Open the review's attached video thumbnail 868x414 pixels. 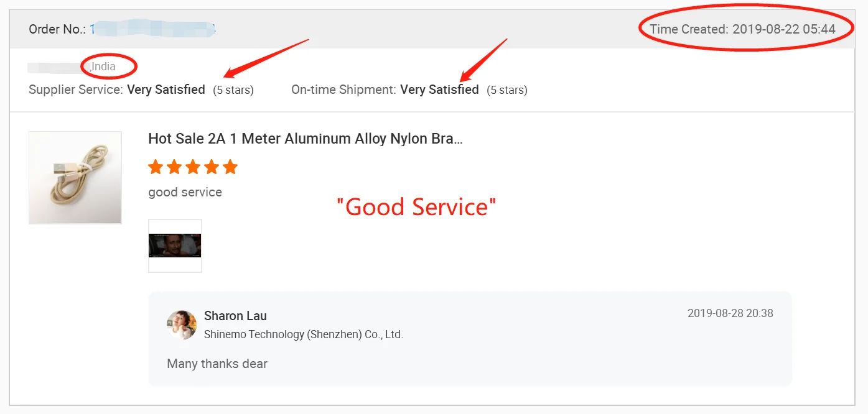[175, 246]
